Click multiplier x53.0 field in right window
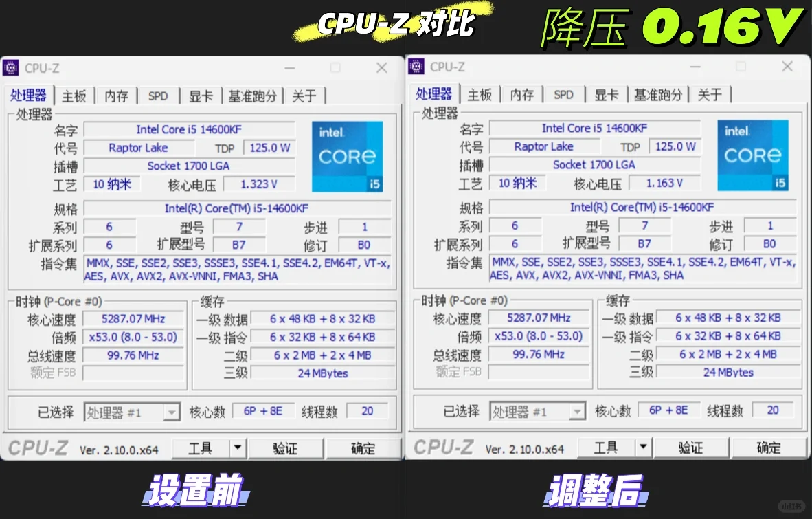The image size is (812, 519). 539,336
